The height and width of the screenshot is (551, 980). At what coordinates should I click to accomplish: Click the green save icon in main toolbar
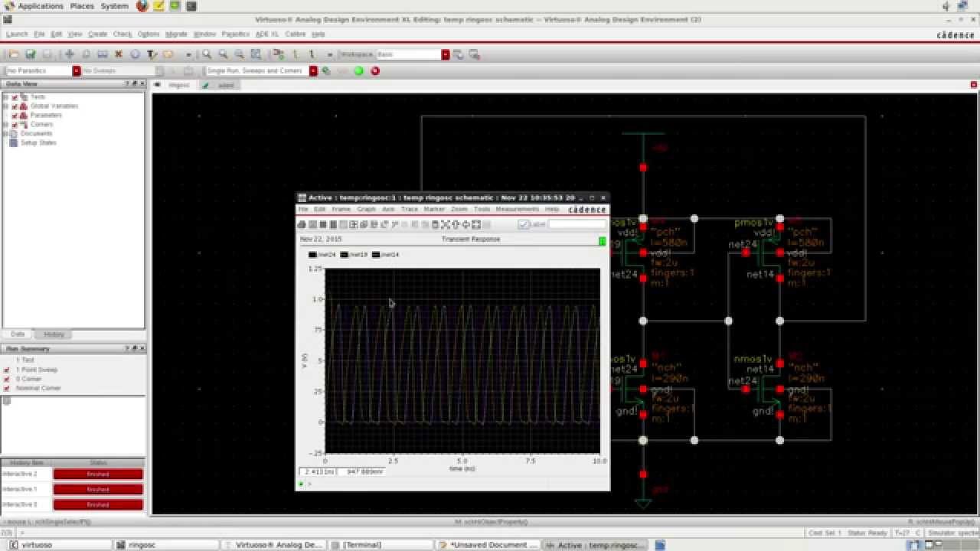(31, 54)
